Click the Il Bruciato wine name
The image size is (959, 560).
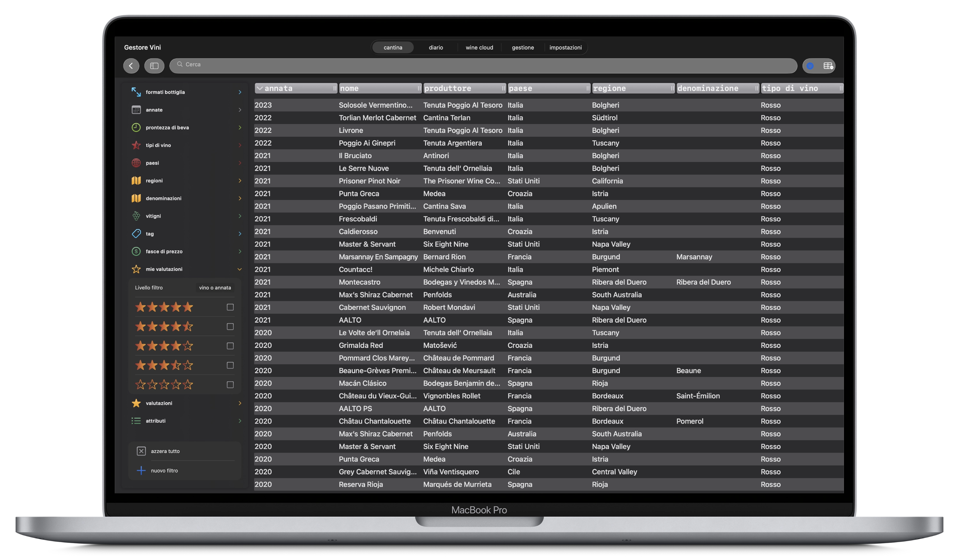[355, 156]
